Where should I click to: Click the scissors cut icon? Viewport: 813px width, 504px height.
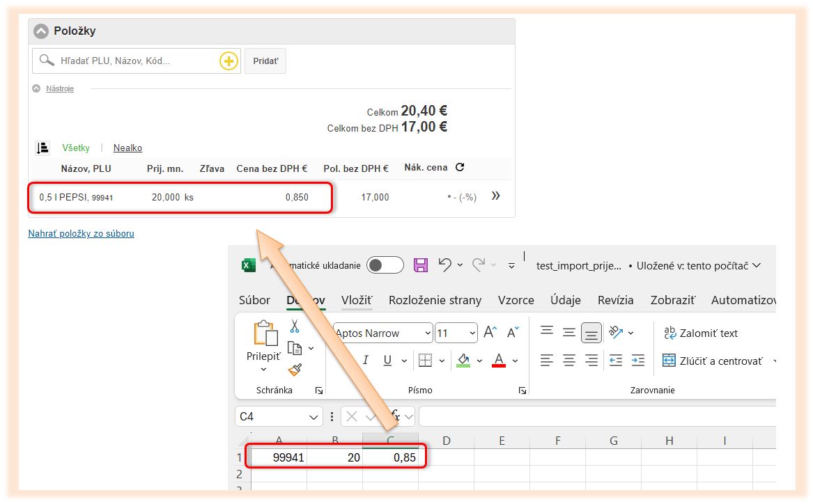(295, 326)
